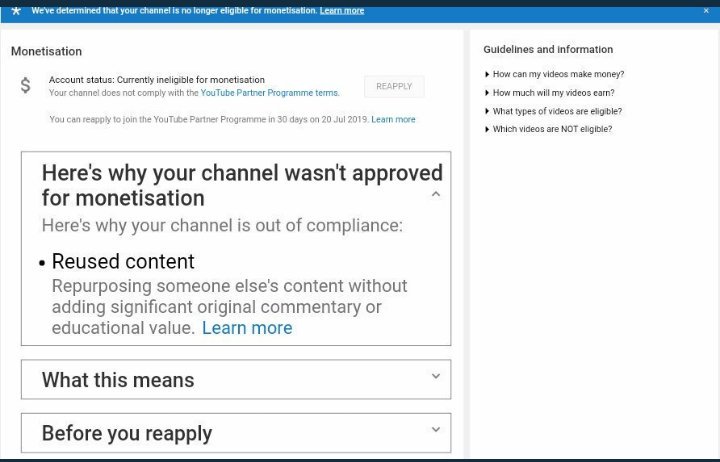
Task: Click the 'Guidelines and information' heading
Action: tap(548, 49)
